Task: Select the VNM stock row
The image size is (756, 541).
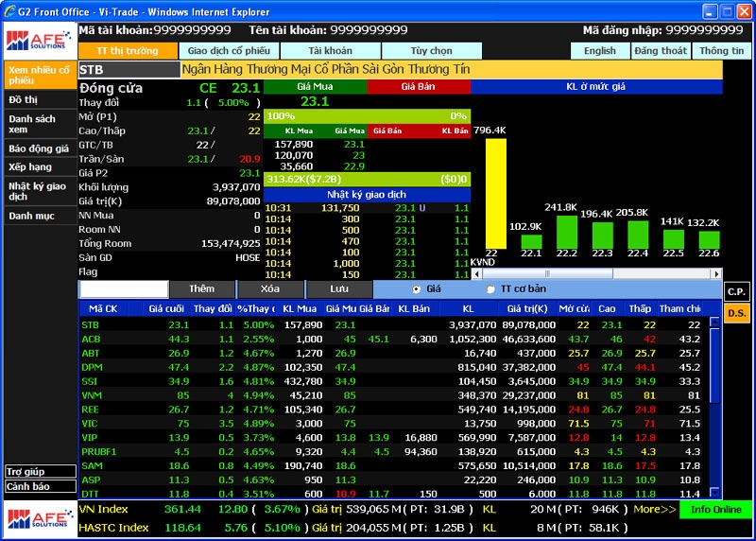Action: coord(393,395)
